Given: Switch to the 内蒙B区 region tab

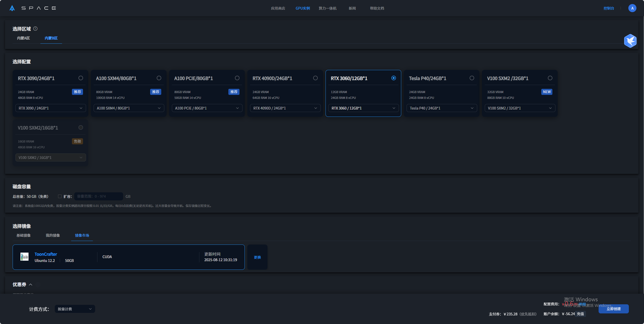Looking at the screenshot, I should (51, 38).
